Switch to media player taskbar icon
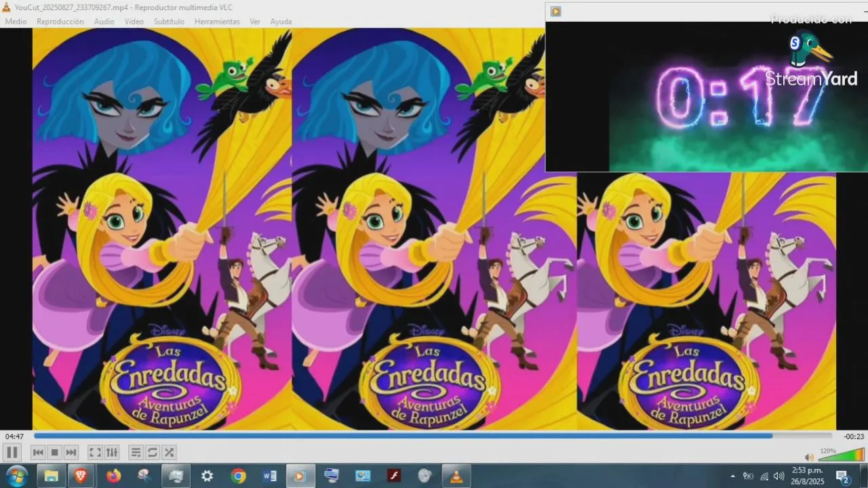The image size is (868, 488). (299, 476)
